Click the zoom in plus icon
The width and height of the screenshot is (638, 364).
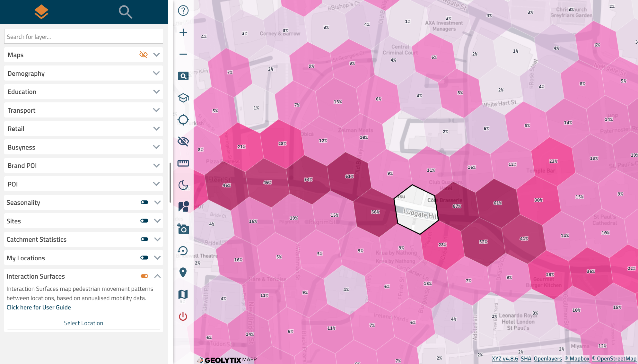click(x=183, y=32)
